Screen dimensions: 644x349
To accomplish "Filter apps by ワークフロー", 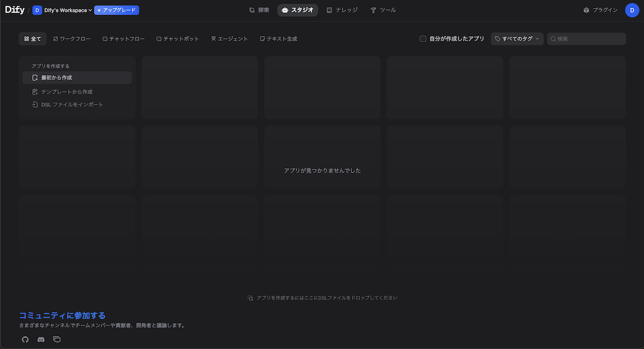I will pyautogui.click(x=72, y=39).
